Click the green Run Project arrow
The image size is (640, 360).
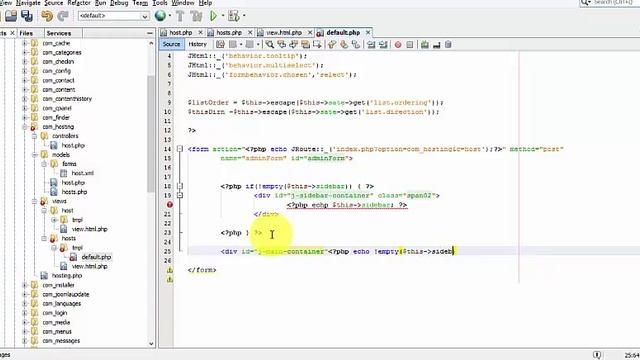[213, 16]
